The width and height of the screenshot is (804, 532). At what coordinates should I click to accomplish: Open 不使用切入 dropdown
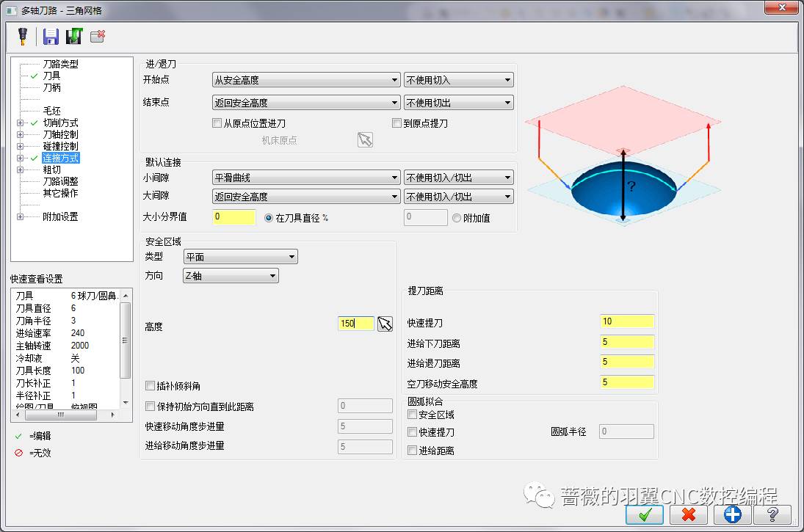pos(458,80)
